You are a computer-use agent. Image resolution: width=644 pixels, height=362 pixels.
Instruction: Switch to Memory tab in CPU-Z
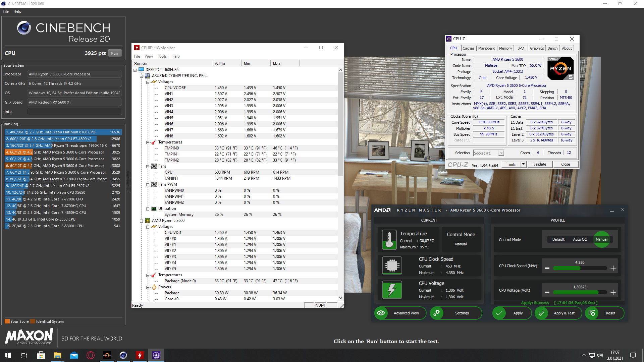point(505,48)
